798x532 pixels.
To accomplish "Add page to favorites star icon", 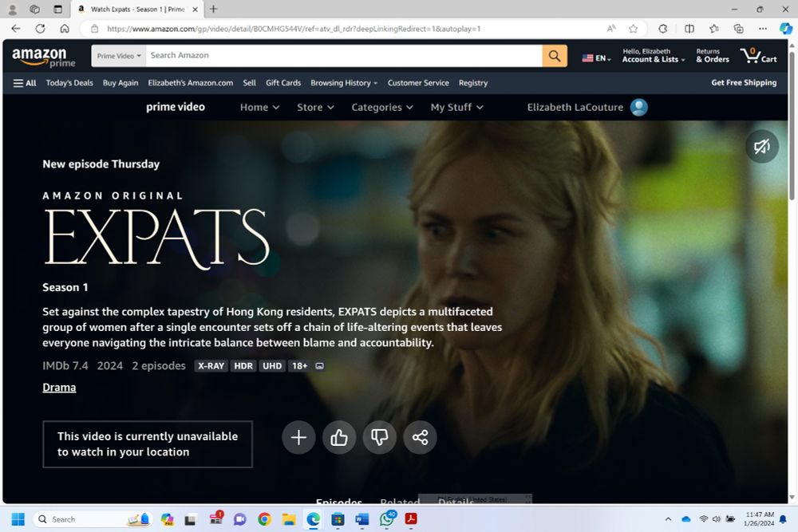I will pyautogui.click(x=633, y=29).
